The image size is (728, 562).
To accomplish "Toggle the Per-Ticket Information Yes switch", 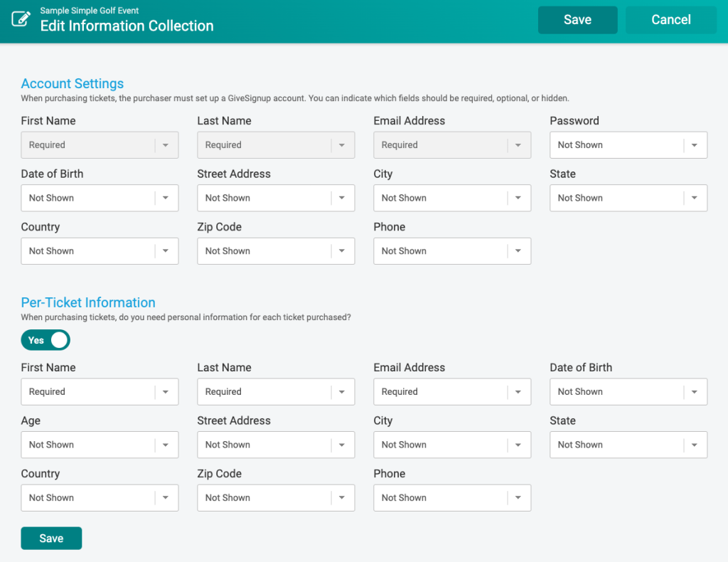I will (x=45, y=340).
